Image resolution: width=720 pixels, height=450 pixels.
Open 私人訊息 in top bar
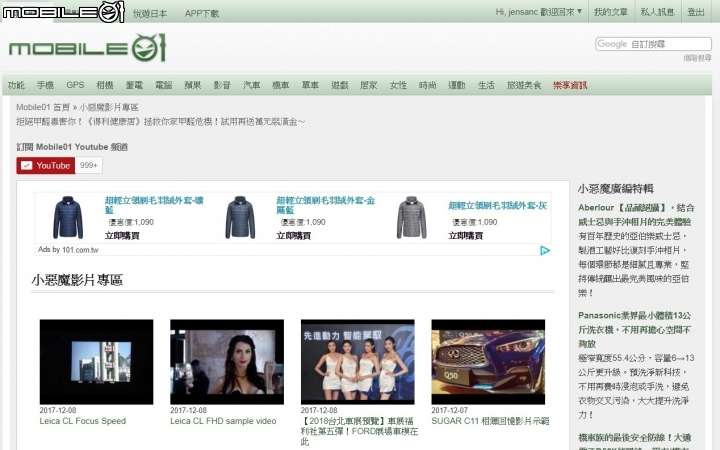[657, 12]
